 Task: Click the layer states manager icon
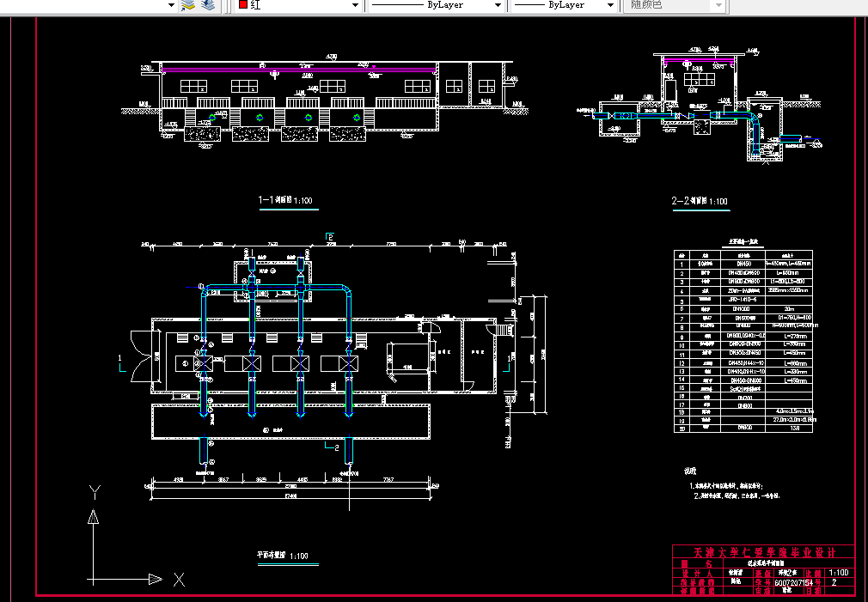point(208,5)
